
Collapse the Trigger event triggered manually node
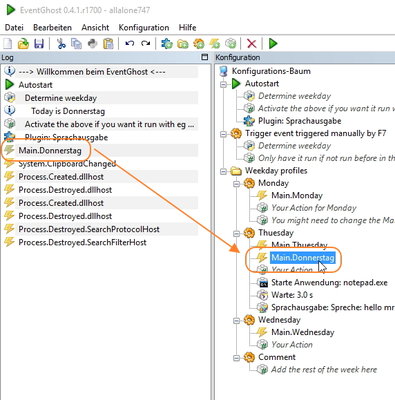click(x=223, y=134)
